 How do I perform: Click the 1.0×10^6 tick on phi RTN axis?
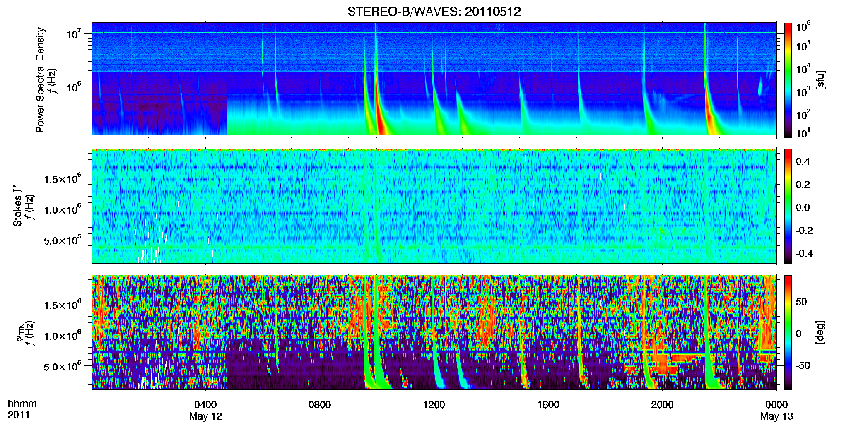click(62, 336)
